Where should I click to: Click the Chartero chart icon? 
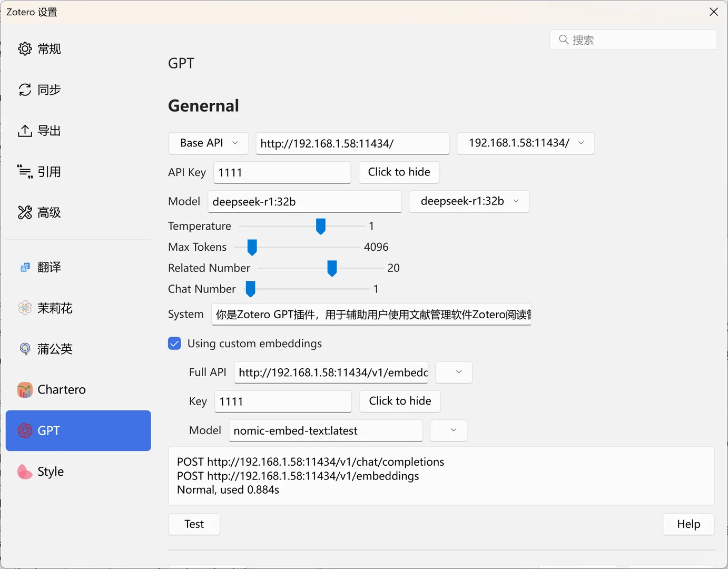click(25, 390)
